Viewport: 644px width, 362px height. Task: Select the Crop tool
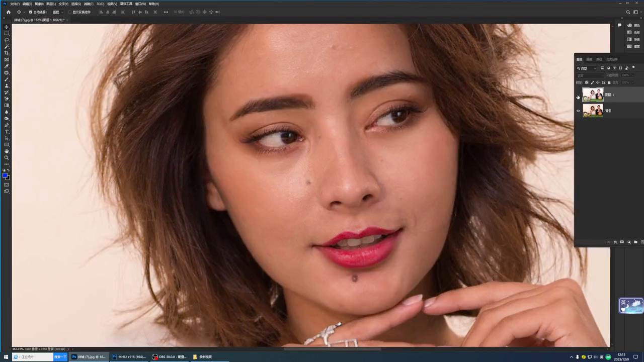pyautogui.click(x=7, y=53)
